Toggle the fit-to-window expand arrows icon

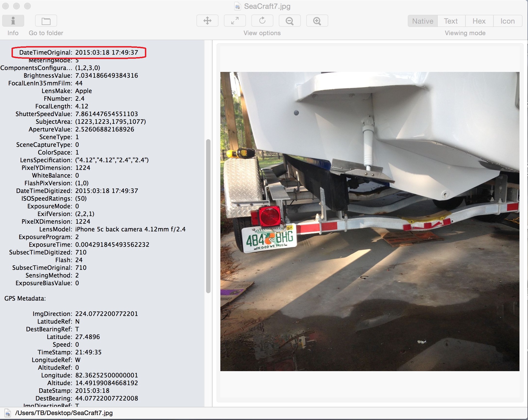pos(235,21)
